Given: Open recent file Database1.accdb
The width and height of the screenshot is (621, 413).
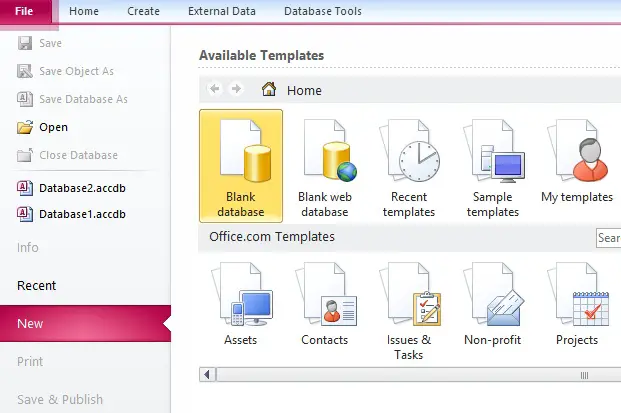Looking at the screenshot, I should coord(82,214).
